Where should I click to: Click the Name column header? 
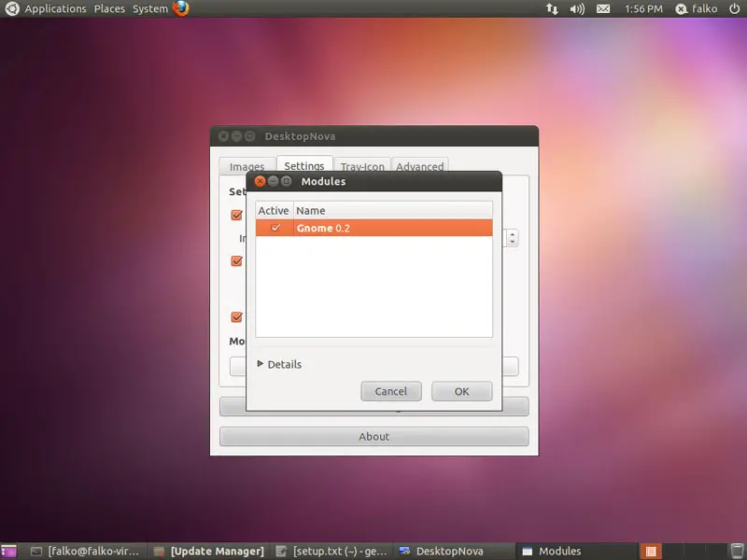[x=392, y=211]
